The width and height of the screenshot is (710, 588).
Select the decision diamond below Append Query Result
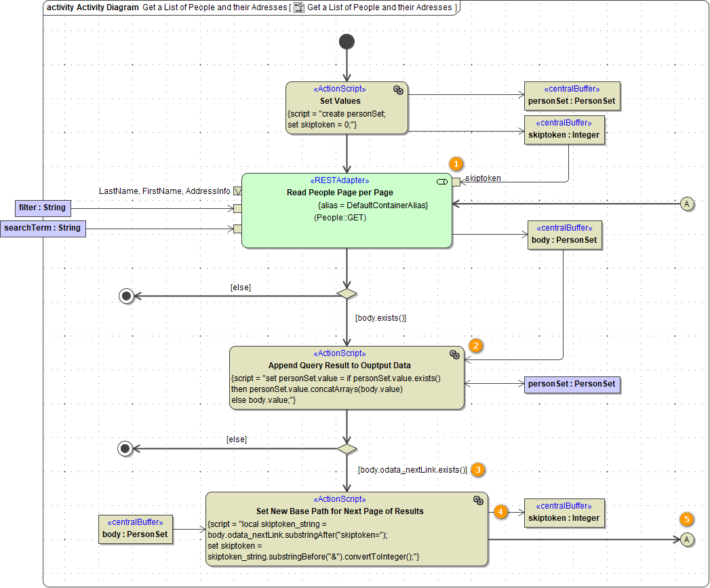(347, 449)
